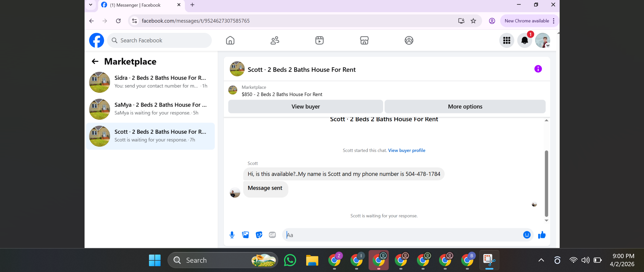Click the install app icon in address bar
644x272 pixels.
click(461, 21)
